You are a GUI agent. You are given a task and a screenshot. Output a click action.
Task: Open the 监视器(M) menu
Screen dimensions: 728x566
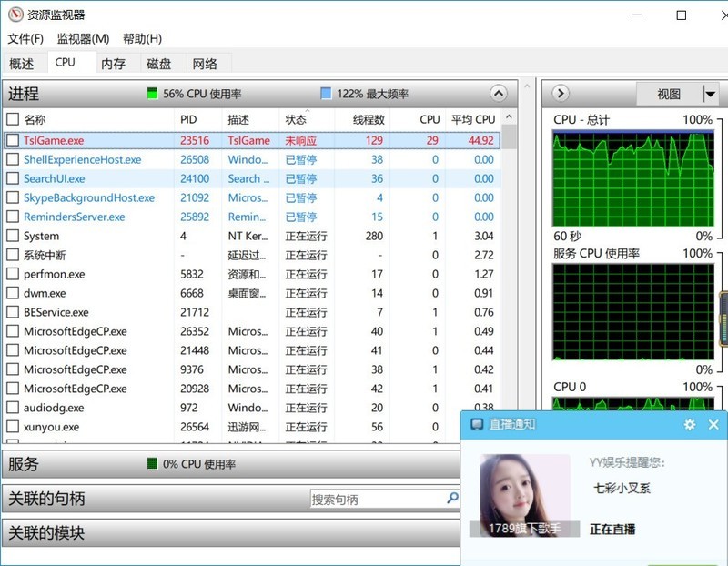[x=83, y=38]
